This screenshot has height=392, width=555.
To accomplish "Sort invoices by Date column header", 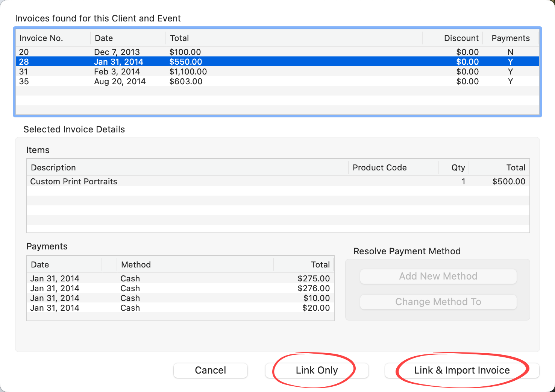I will [128, 38].
